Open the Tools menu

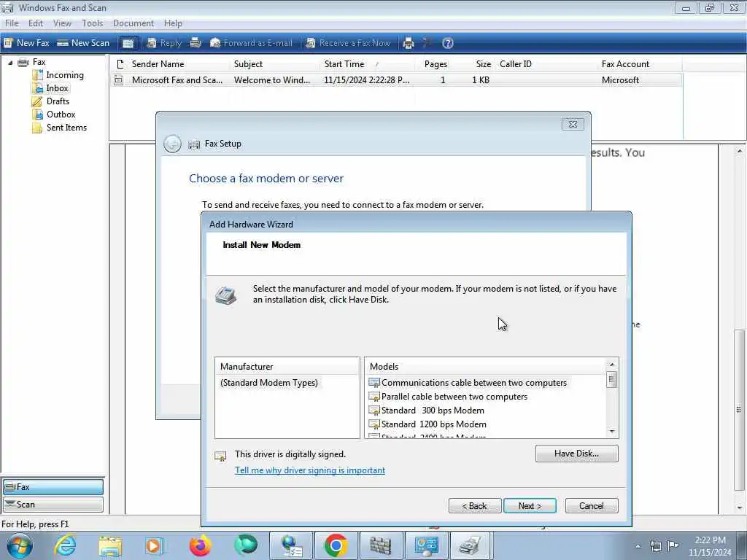(92, 23)
